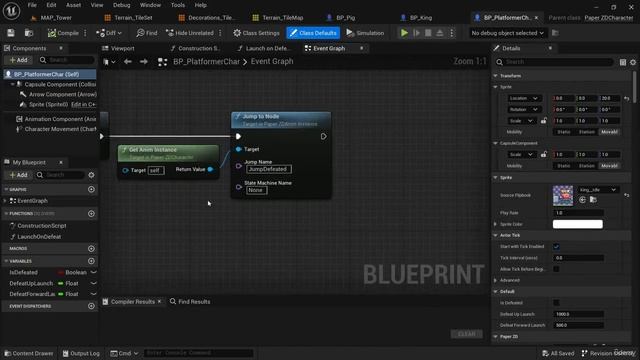Open the Source Flipbook King_Idle dropdown
640x360 pixels.
tap(598, 190)
